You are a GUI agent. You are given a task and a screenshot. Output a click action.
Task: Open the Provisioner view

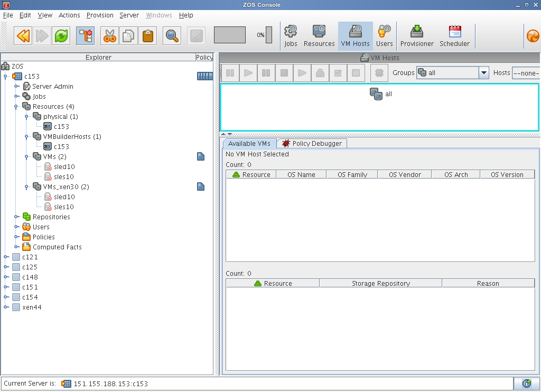(417, 36)
